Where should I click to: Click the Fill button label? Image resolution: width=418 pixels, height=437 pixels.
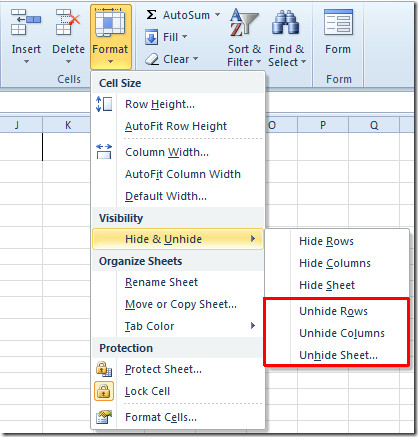click(x=170, y=37)
